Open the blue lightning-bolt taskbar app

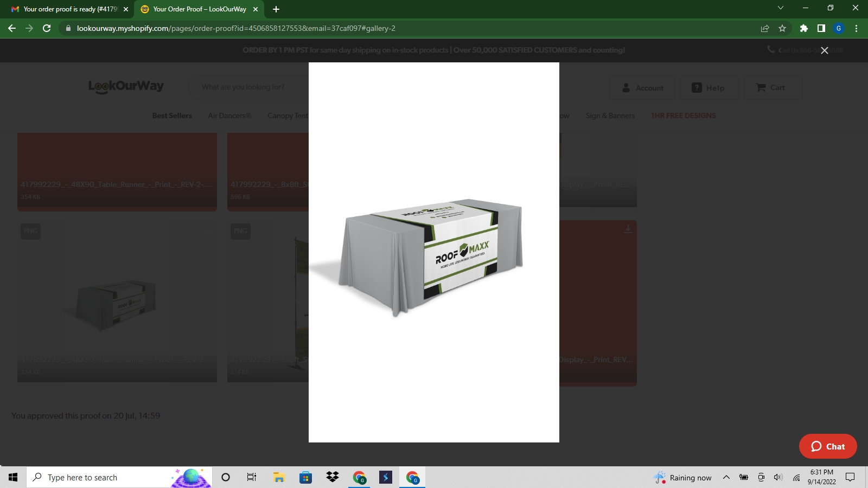coord(385,477)
